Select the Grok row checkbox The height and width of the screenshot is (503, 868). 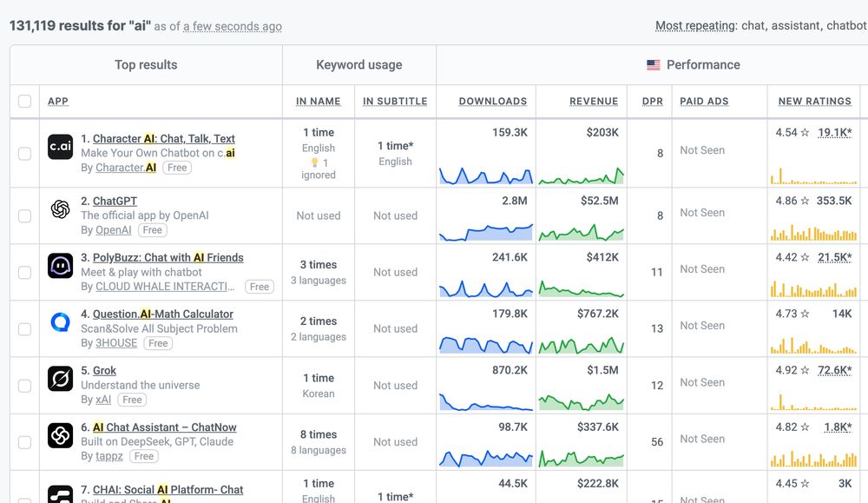[24, 386]
